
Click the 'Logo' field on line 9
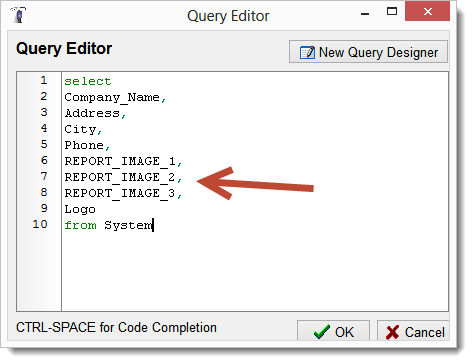click(x=80, y=209)
